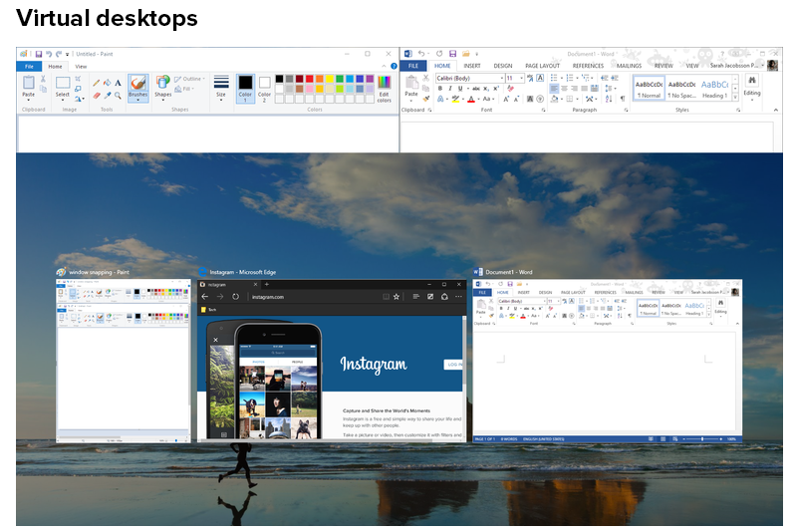Select the Pencil tool in top Paint window
Image resolution: width=796 pixels, height=532 pixels.
[96, 83]
